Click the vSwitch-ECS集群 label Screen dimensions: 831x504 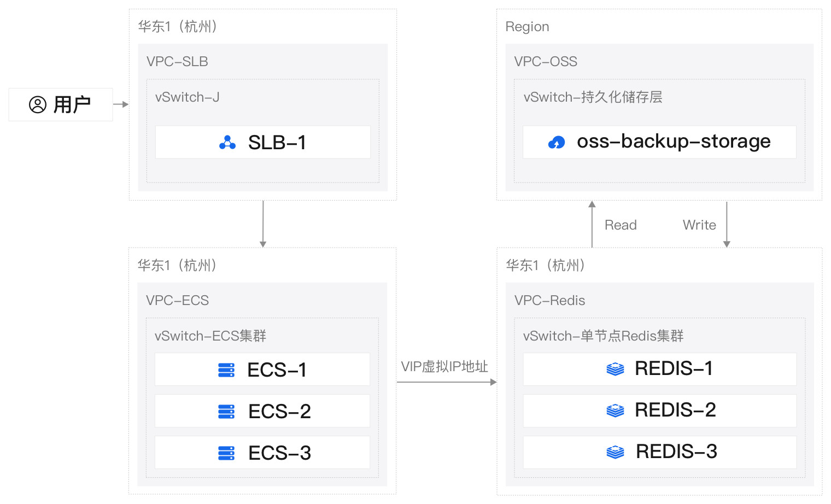[x=210, y=336]
